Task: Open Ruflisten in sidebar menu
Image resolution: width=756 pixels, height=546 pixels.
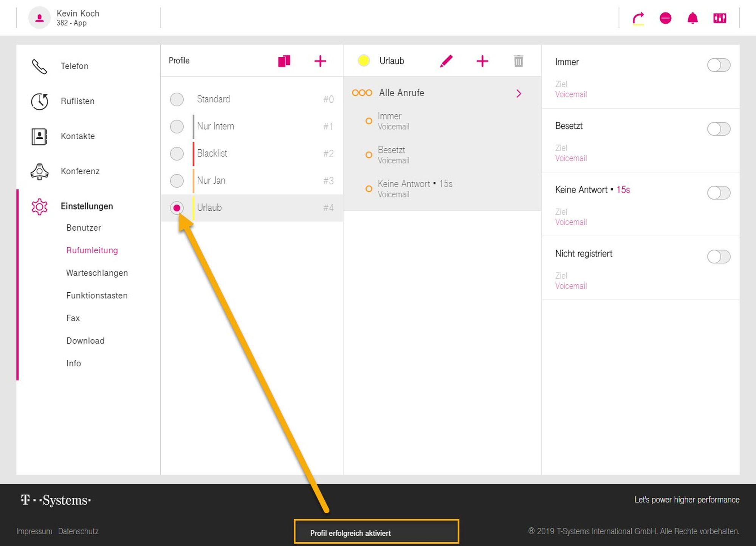Action: [77, 101]
